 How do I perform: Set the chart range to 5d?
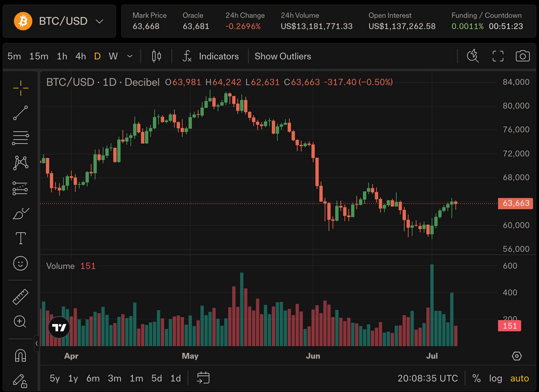coord(157,378)
